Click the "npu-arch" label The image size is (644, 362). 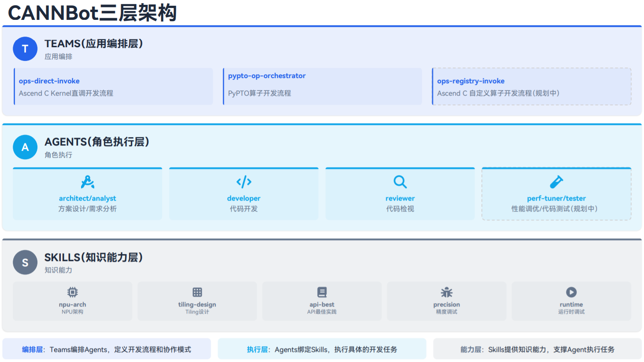click(73, 305)
